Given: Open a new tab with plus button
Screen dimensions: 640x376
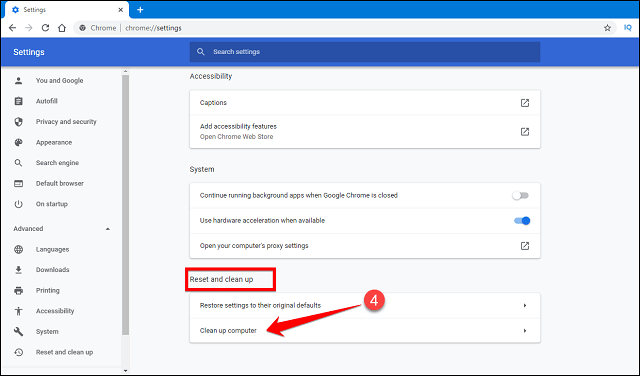Looking at the screenshot, I should (x=140, y=10).
